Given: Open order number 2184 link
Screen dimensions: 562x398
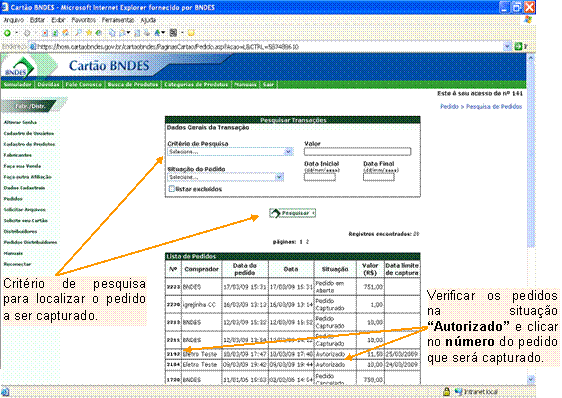Looking at the screenshot, I should (x=173, y=365).
